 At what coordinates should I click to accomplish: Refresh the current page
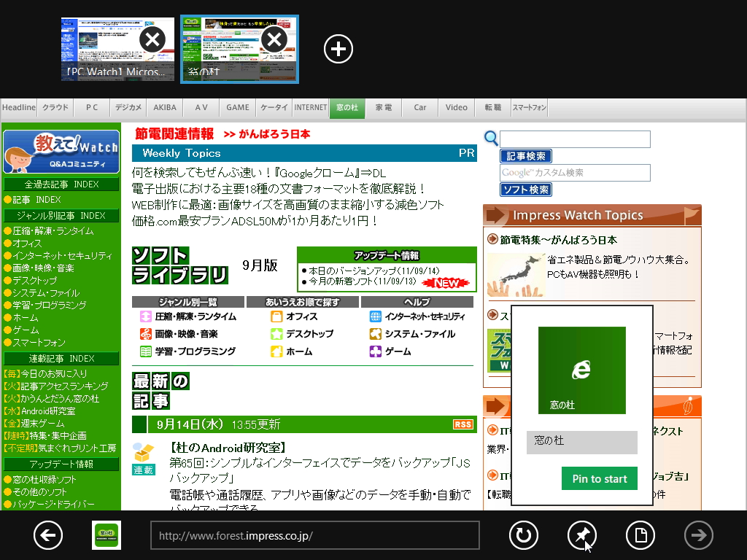pyautogui.click(x=523, y=535)
